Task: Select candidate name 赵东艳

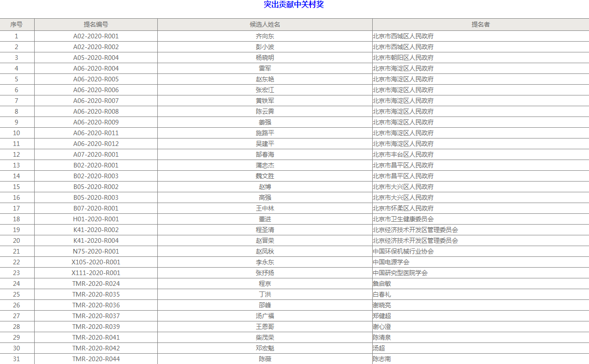Action: 265,79
